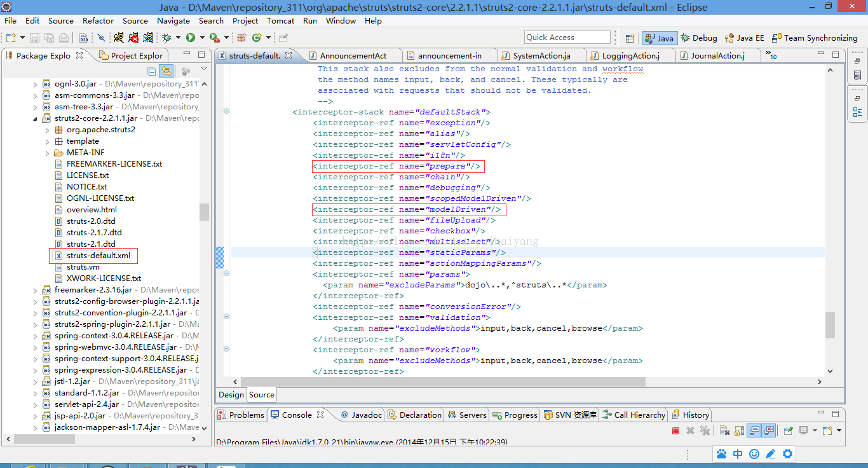Open Team Synchronizing perspective

(x=814, y=38)
